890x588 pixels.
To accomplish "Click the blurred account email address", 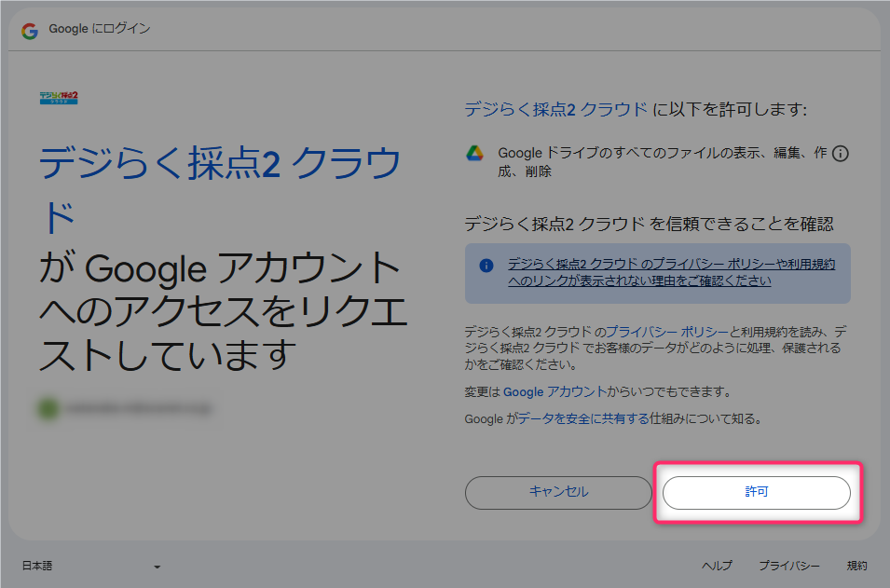I will pos(139,409).
